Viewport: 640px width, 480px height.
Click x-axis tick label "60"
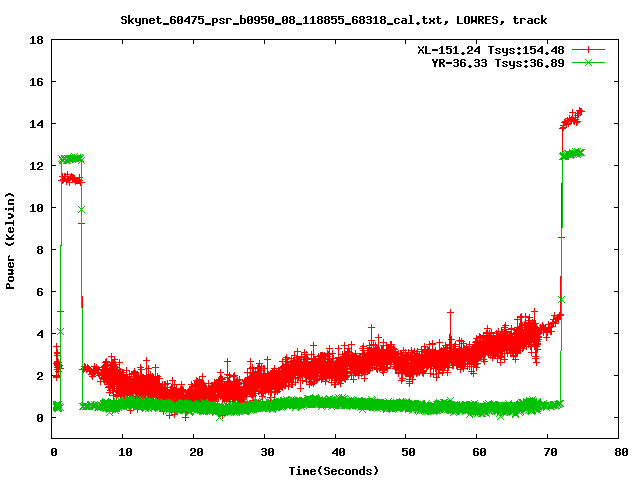click(480, 452)
